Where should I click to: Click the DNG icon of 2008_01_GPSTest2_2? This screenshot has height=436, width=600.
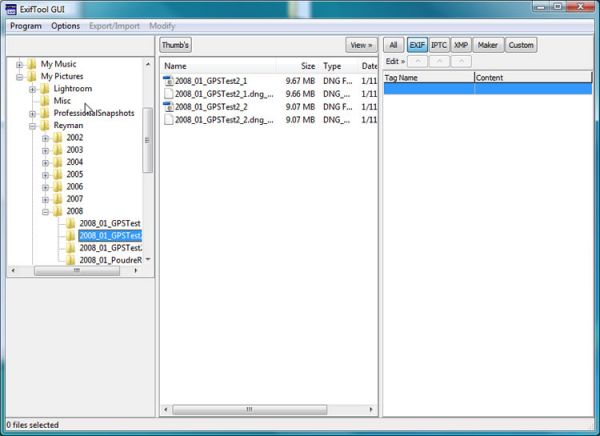tap(168, 107)
